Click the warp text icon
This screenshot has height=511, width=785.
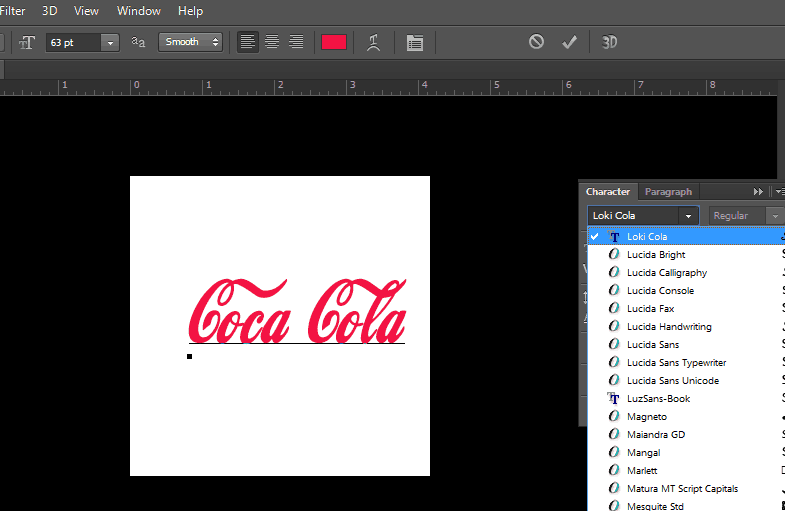374,42
